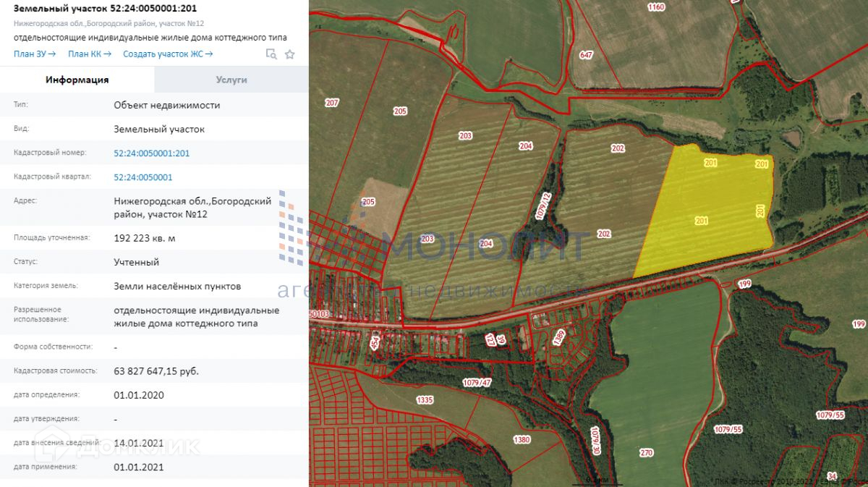
Task: Click the date 01.01.2020
Action: (x=139, y=395)
